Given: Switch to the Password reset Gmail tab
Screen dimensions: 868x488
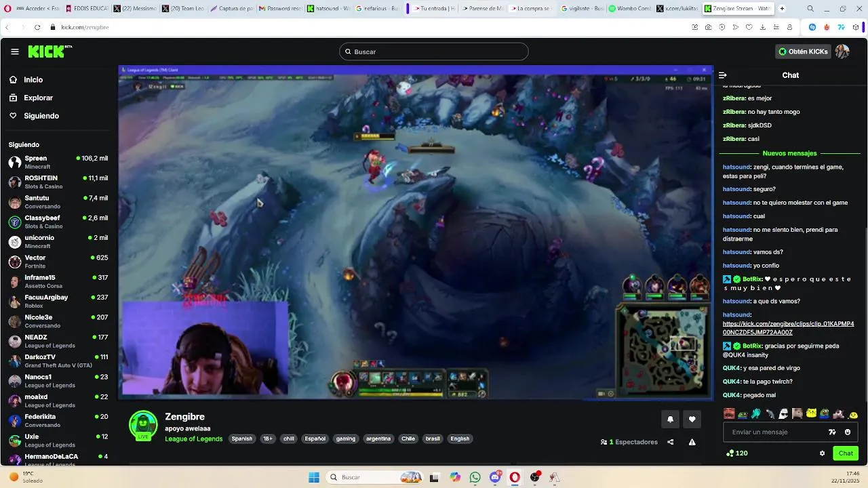Looking at the screenshot, I should [x=280, y=8].
